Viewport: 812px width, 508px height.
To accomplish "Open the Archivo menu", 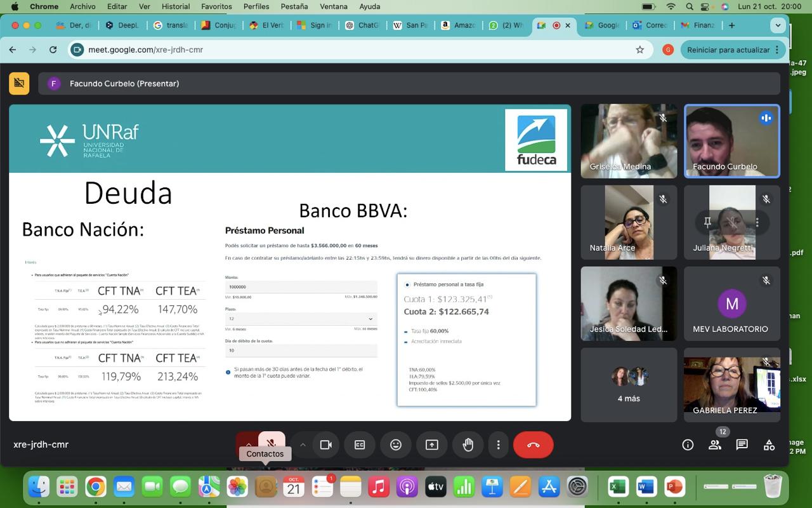I will point(82,6).
